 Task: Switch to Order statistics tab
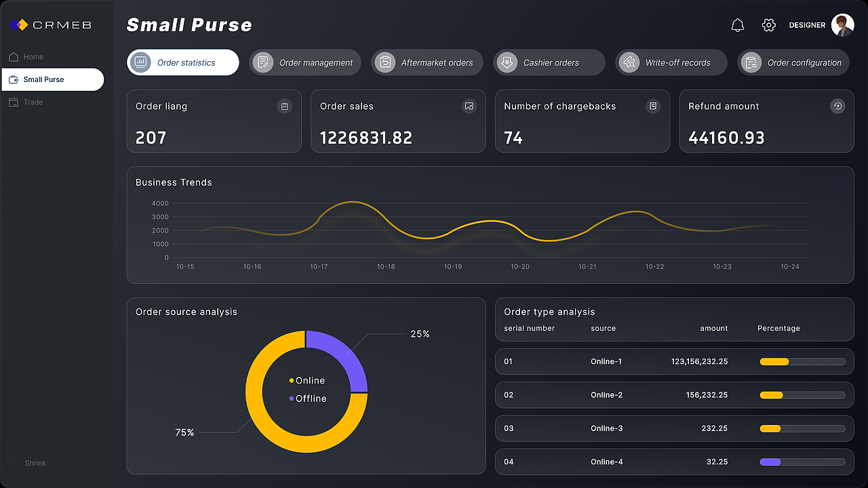(x=183, y=62)
